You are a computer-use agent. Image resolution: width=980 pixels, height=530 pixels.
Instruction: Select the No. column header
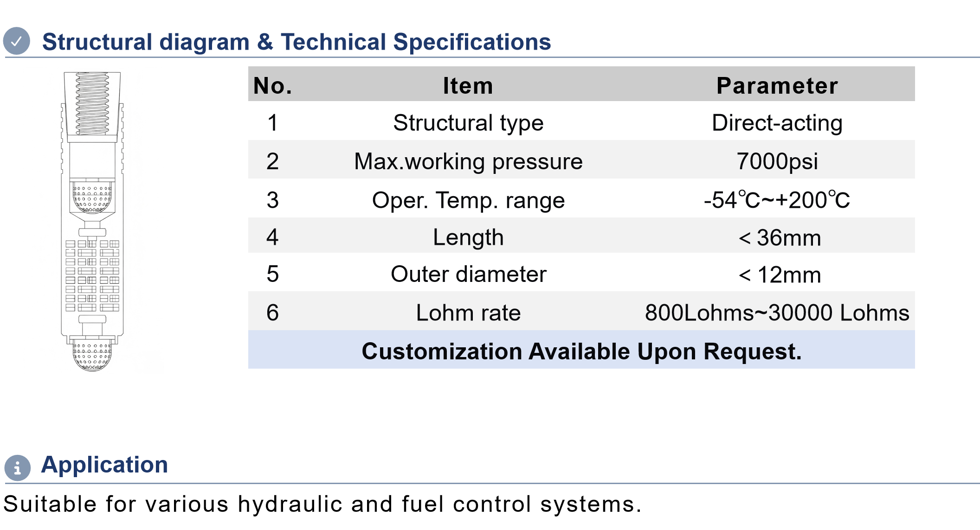click(273, 86)
